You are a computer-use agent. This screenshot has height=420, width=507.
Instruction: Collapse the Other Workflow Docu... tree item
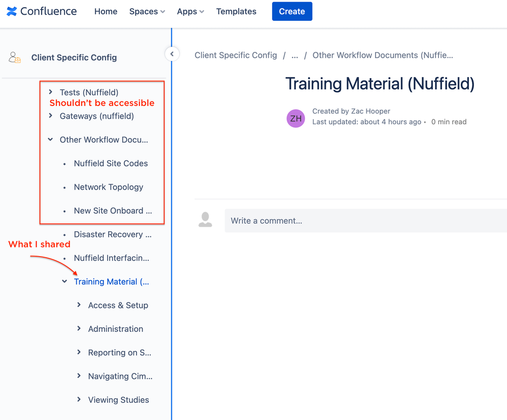(50, 139)
